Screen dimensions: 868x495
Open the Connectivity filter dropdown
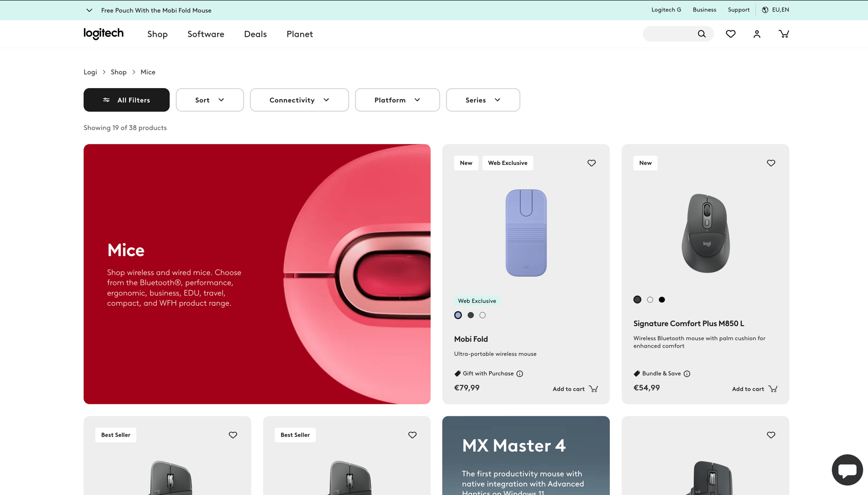pyautogui.click(x=299, y=100)
